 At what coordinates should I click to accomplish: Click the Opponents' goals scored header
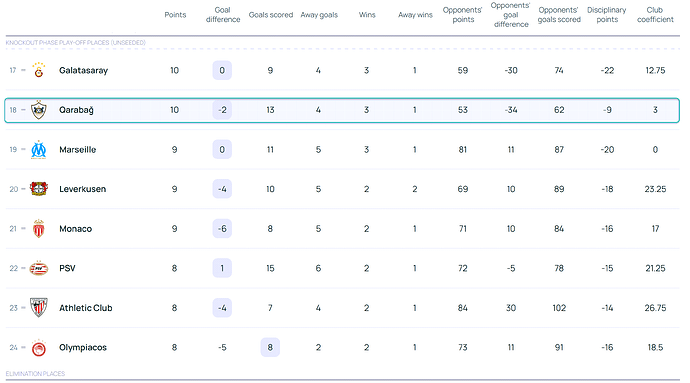point(559,15)
